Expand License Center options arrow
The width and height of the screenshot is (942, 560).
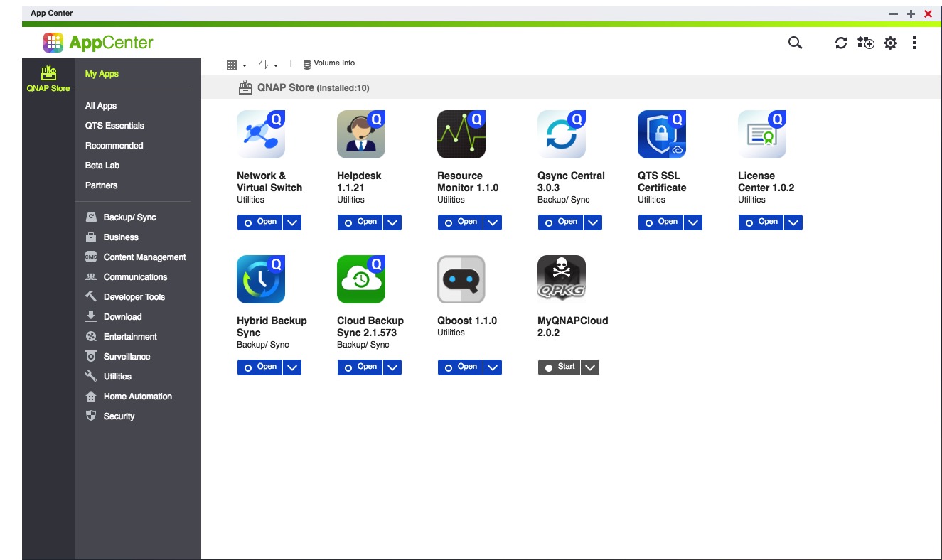[793, 222]
